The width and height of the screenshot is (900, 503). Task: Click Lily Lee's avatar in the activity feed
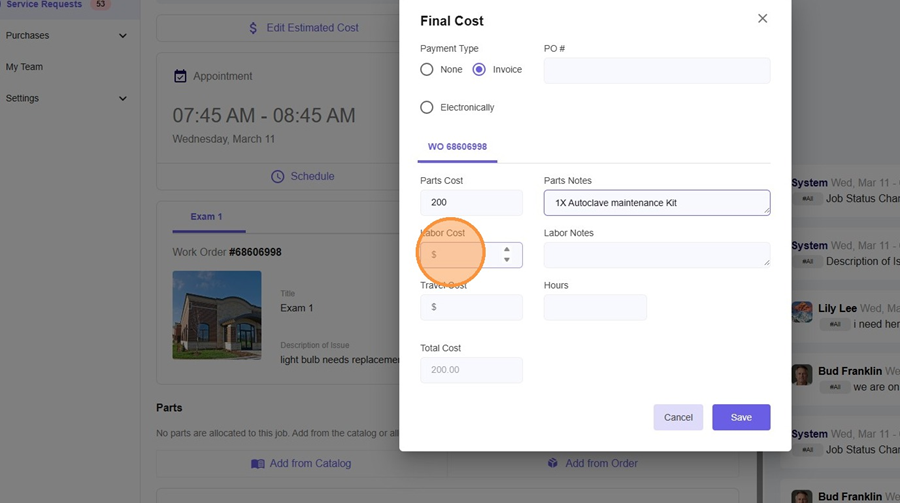click(801, 311)
